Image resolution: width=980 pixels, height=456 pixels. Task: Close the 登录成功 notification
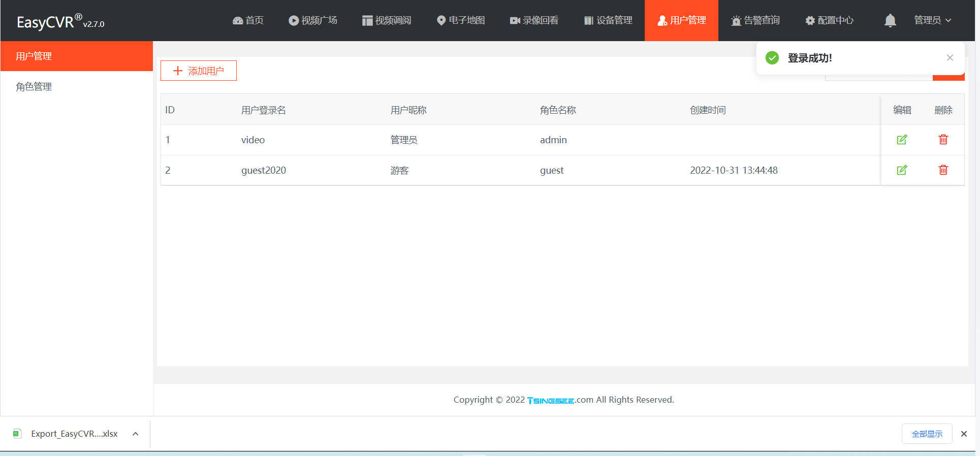[x=950, y=58]
